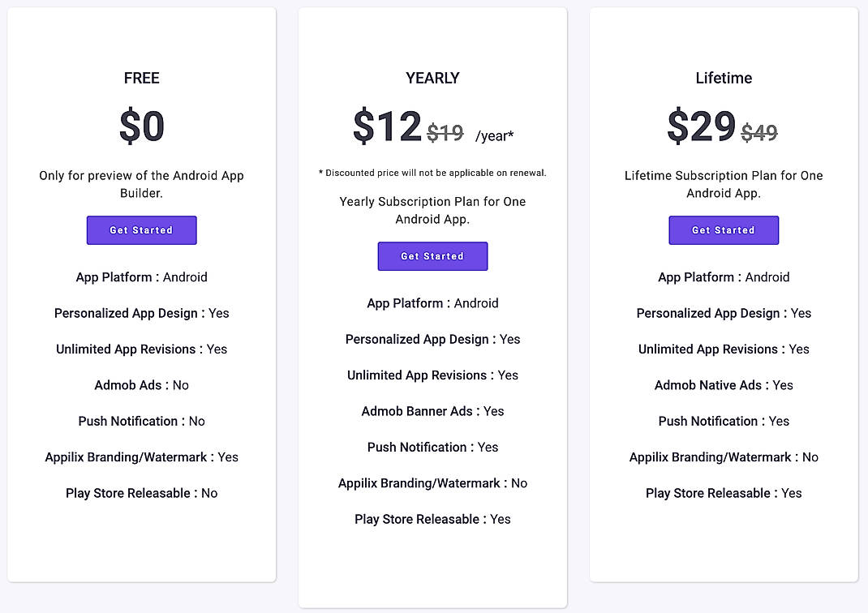Select the 'App Platform : Android' row on FREE plan
Viewport: 868px width, 613px height.
(141, 276)
